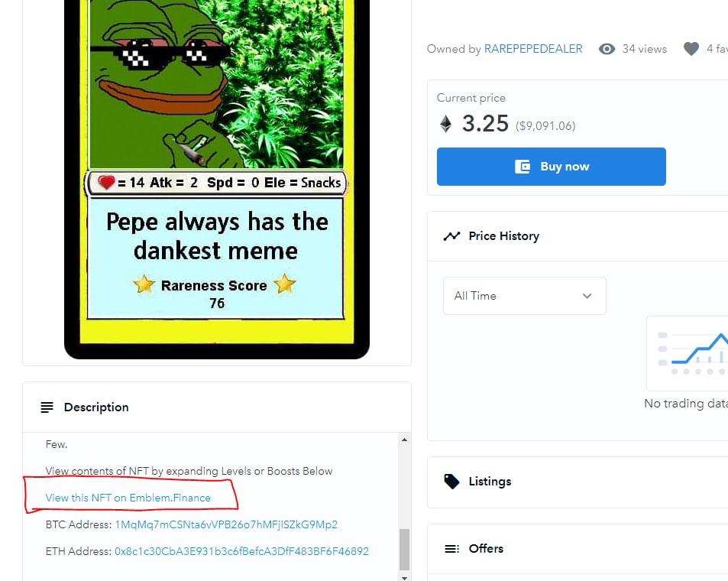The image size is (728, 581).
Task: Expand the Offers section
Action: coord(578,549)
